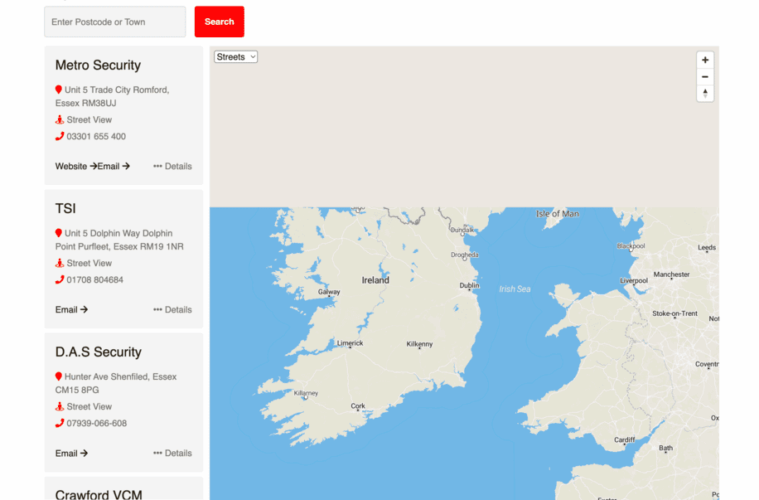Click Metro Security street view person icon

[59, 120]
